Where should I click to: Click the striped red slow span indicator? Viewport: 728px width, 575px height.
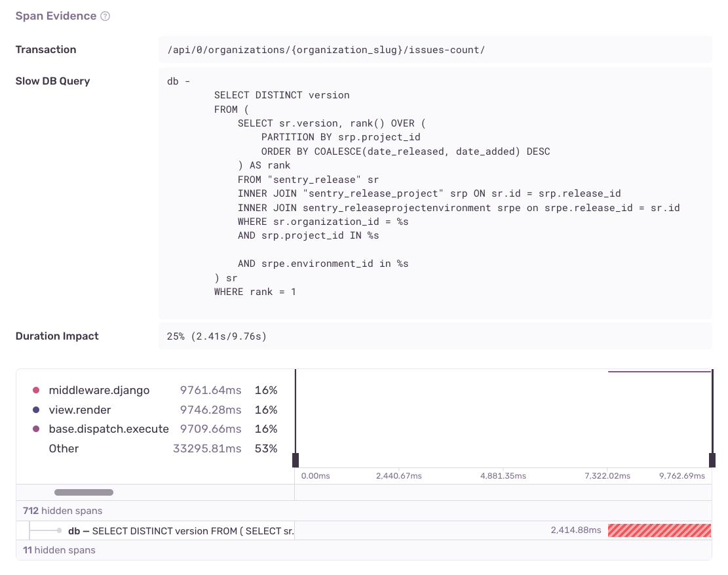point(659,530)
